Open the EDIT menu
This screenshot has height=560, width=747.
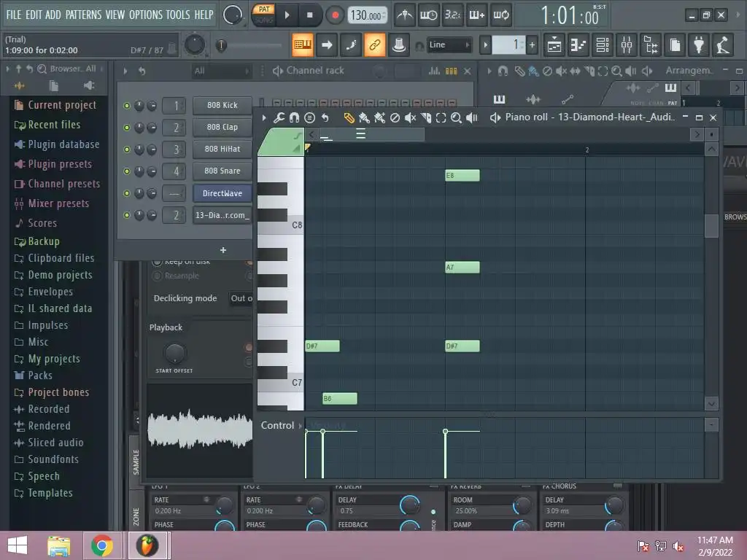(x=34, y=15)
